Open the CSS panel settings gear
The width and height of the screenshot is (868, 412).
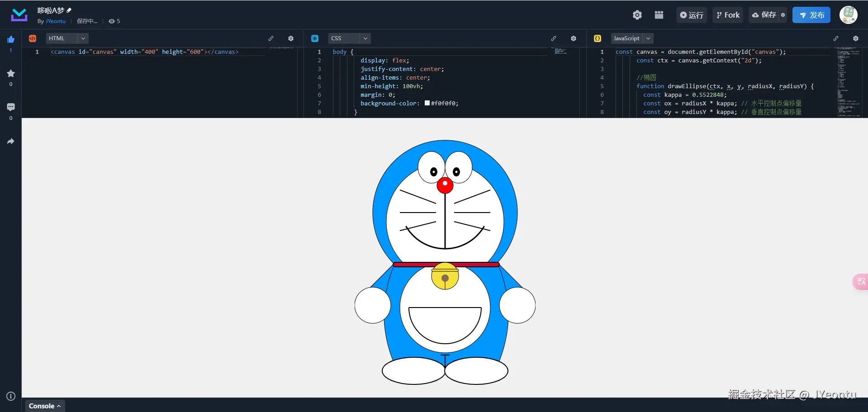(574, 38)
